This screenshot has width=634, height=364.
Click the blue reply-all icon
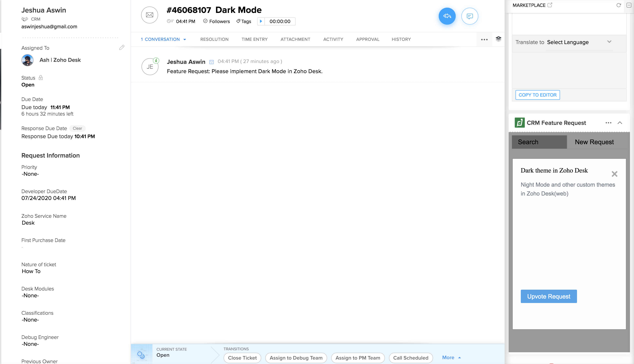pos(447,16)
